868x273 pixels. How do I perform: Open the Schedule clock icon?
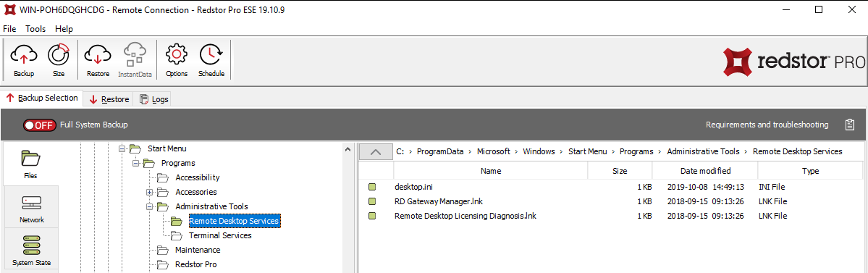click(211, 60)
